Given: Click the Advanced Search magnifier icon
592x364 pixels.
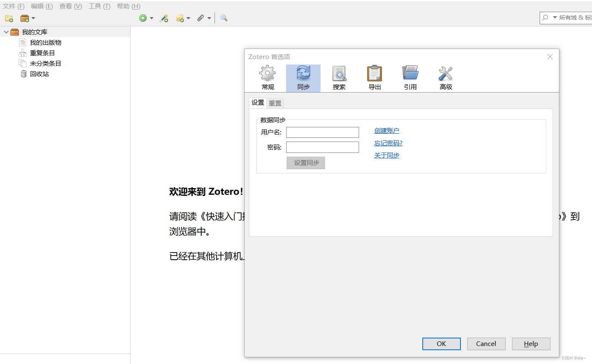Looking at the screenshot, I should 224,18.
